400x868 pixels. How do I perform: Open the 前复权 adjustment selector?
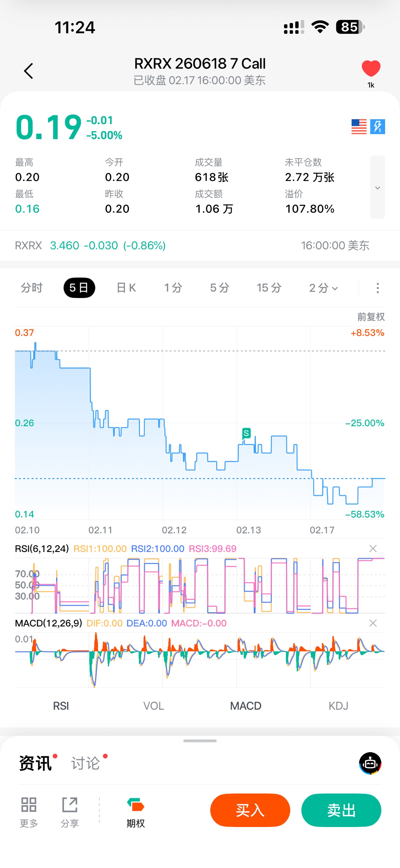(x=371, y=317)
